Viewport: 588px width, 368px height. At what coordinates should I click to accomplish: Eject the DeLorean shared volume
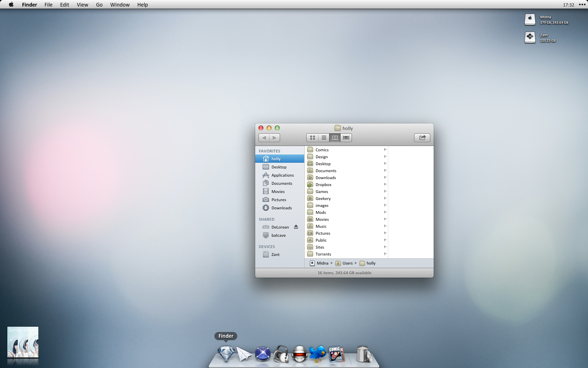[x=296, y=227]
